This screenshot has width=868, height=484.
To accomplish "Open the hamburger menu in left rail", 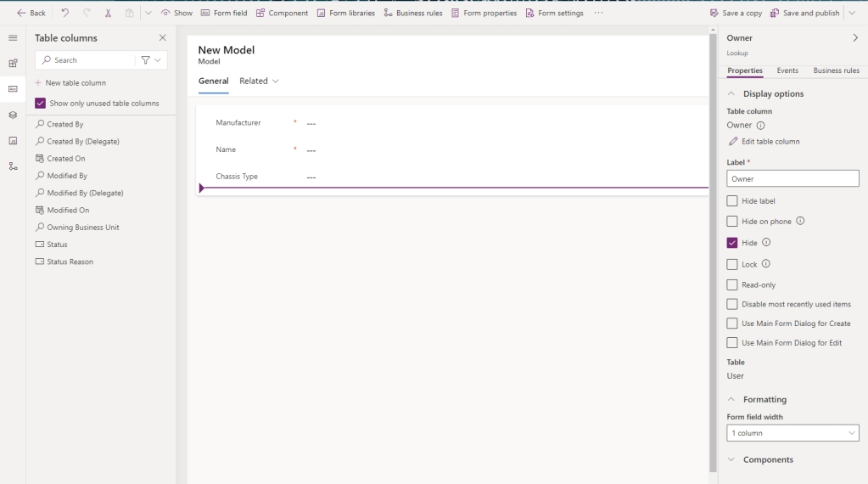I will (13, 38).
